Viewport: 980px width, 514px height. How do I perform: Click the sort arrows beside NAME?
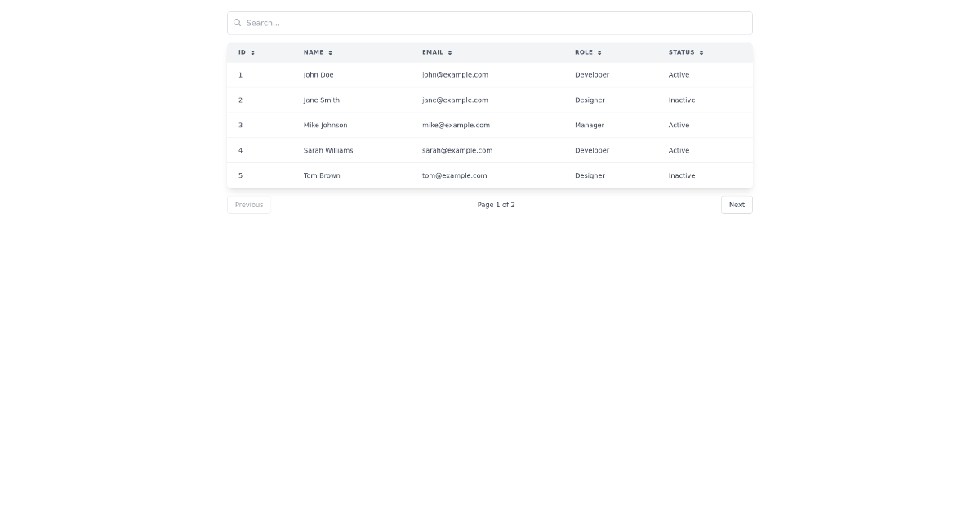tap(330, 52)
